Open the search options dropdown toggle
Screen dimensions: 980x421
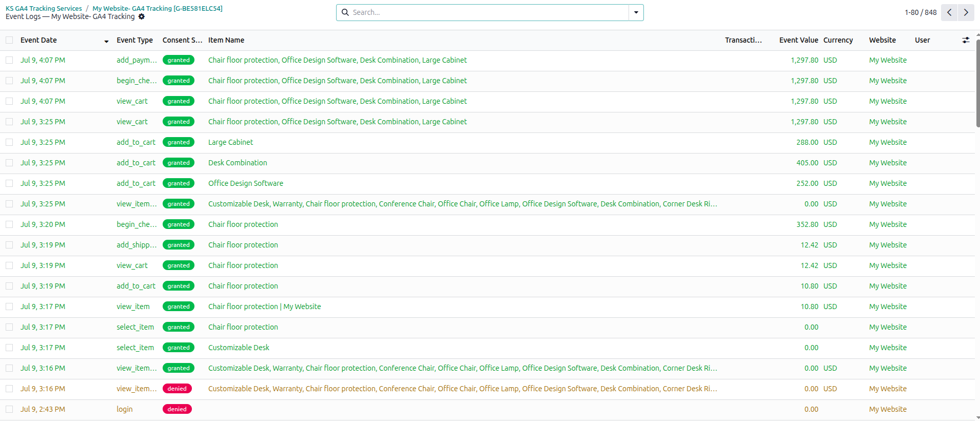coord(636,12)
